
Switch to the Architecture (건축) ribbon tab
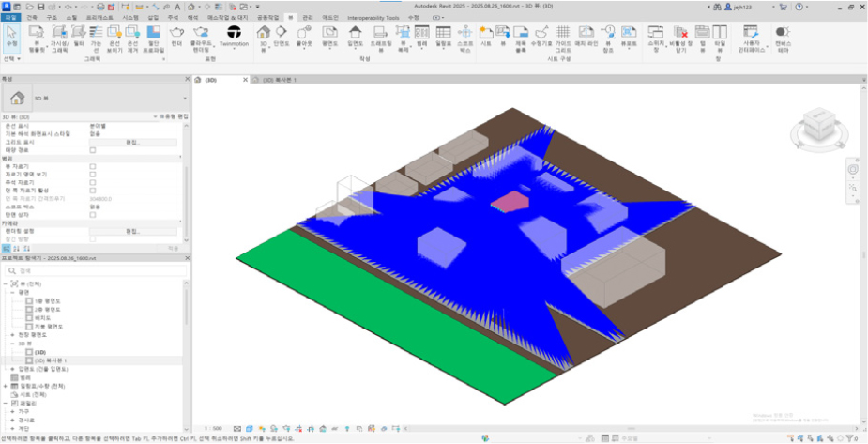point(32,18)
